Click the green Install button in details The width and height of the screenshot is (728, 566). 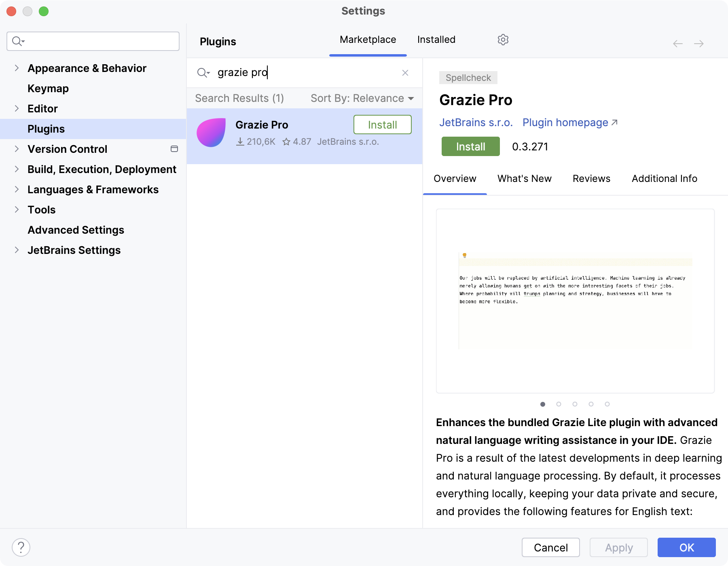(x=471, y=146)
